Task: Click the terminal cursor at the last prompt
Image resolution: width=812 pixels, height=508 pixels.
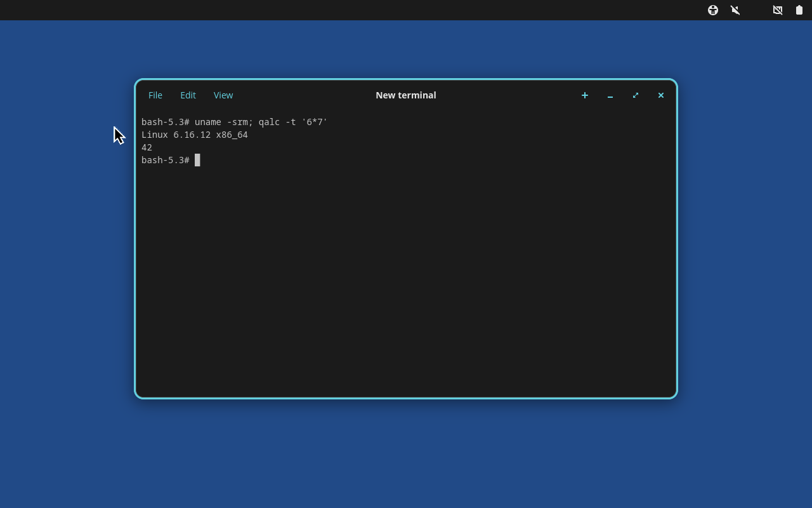Action: point(197,160)
